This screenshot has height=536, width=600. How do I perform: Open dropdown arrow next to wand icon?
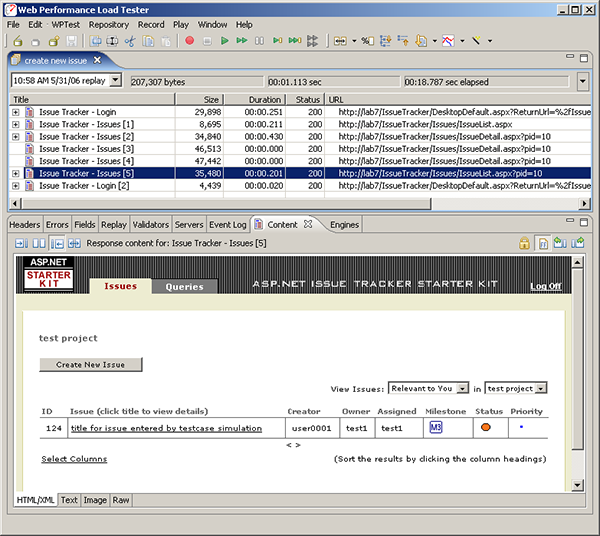tap(490, 41)
